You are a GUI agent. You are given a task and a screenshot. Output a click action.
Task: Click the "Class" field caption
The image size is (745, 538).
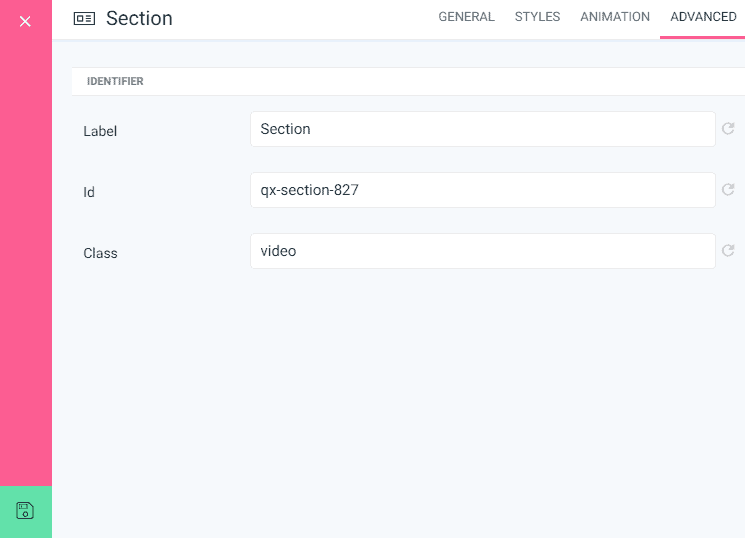click(x=100, y=253)
